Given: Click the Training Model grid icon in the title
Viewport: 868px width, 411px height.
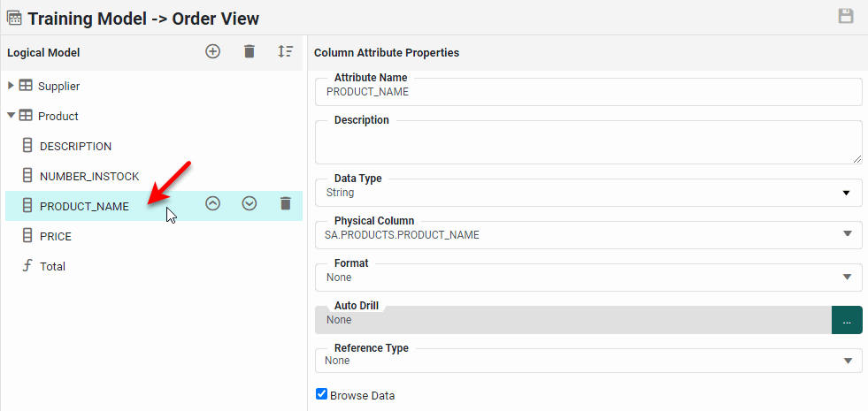Looking at the screenshot, I should click(x=14, y=18).
